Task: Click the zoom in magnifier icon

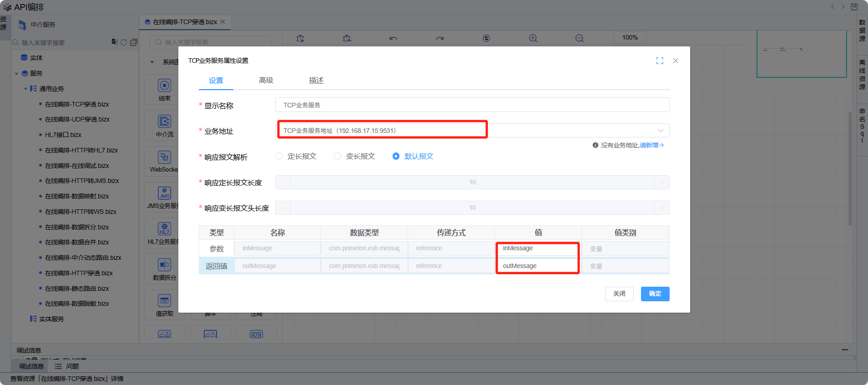Action: point(533,38)
